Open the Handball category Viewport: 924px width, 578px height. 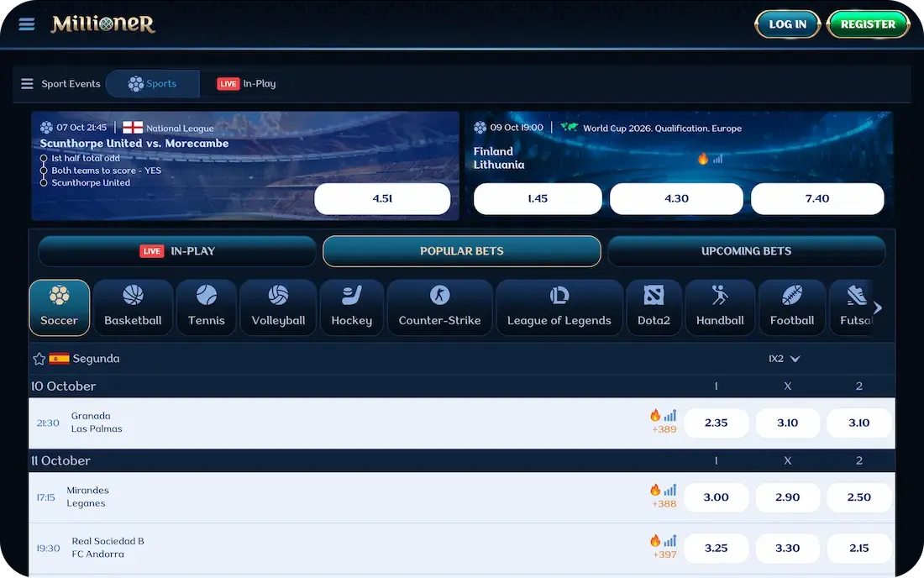tap(720, 307)
